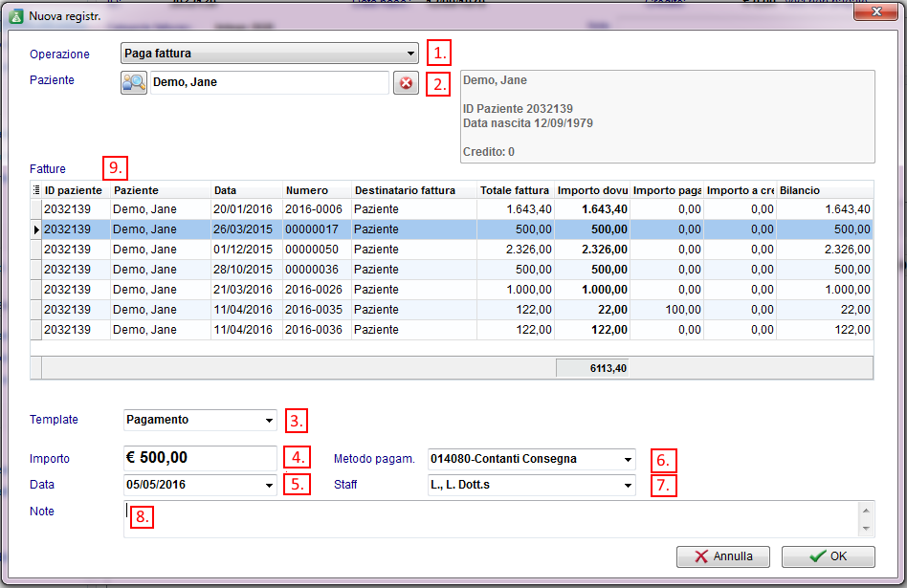Click the Credito: 0 text in patient info
Screen dimensions: 907x588
(x=489, y=152)
